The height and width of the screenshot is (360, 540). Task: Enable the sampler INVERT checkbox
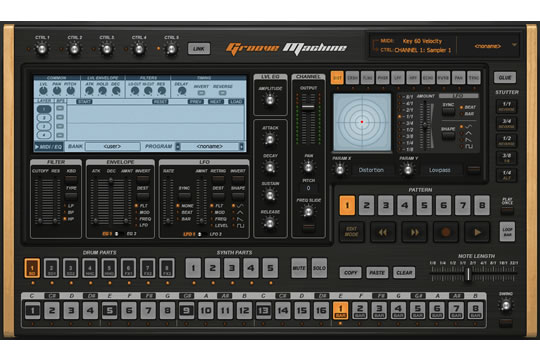coord(201,93)
